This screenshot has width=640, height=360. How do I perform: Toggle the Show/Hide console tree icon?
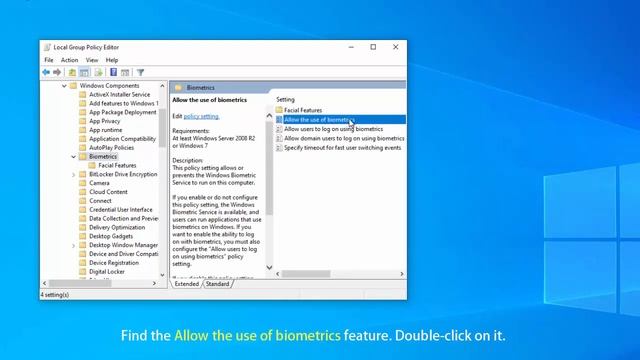[x=84, y=72]
